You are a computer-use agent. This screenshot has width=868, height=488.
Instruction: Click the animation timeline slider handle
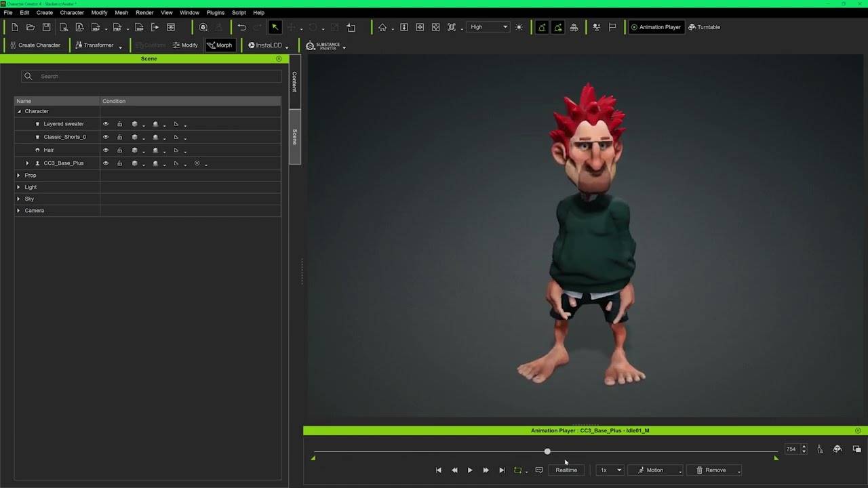click(547, 451)
